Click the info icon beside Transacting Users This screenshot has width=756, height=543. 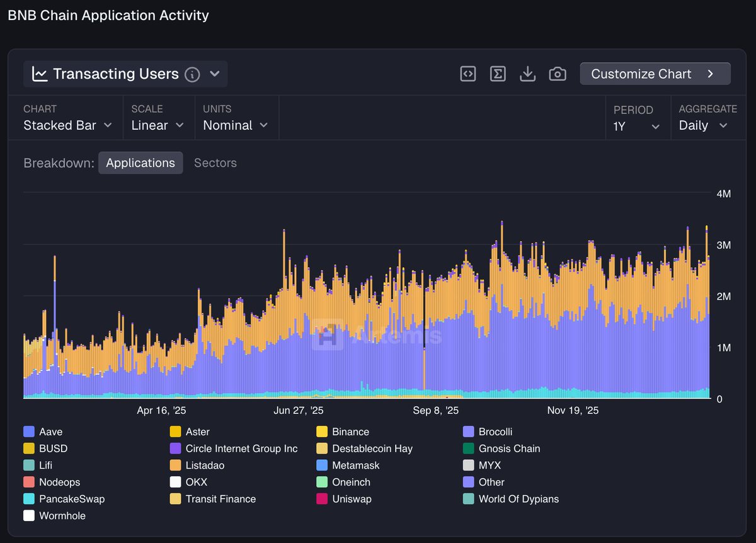coord(192,74)
